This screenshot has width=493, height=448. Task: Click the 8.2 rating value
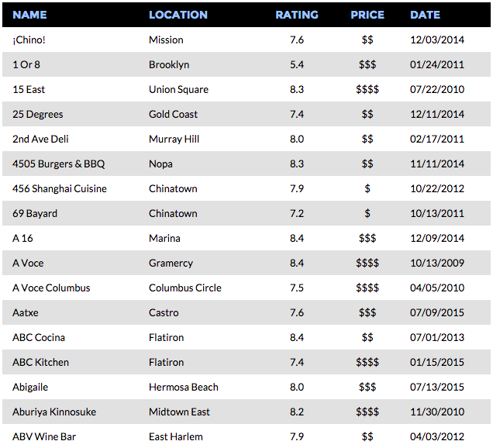[x=297, y=412]
